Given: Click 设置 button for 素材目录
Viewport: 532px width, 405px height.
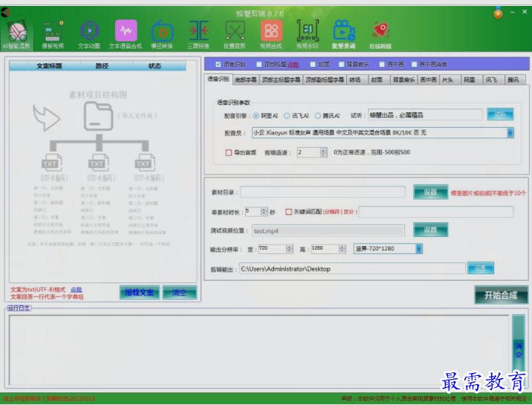Looking at the screenshot, I should click(430, 192).
